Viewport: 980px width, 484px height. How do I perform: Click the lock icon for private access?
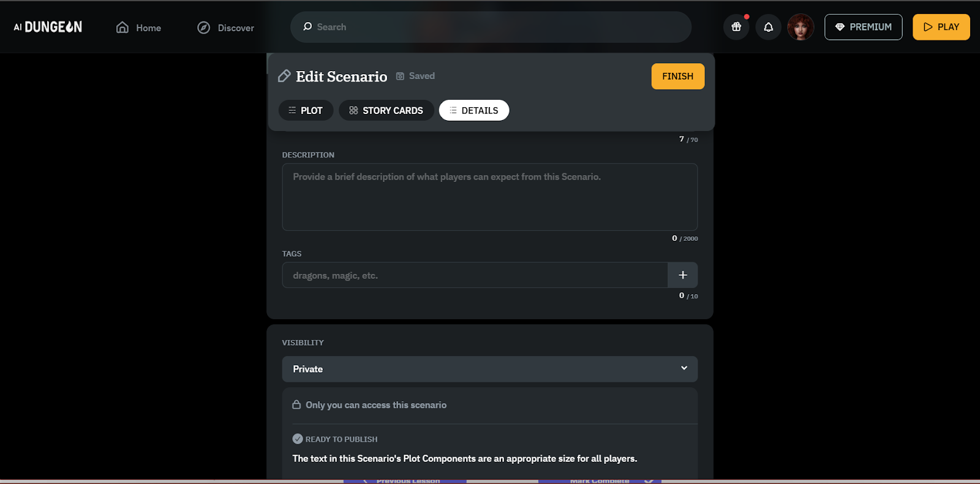296,405
